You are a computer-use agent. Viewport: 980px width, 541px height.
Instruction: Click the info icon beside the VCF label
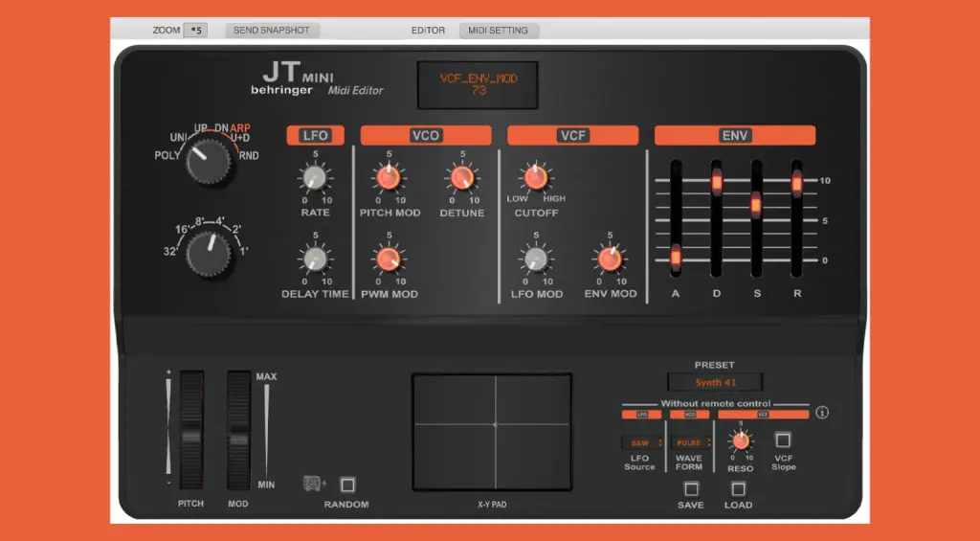822,414
